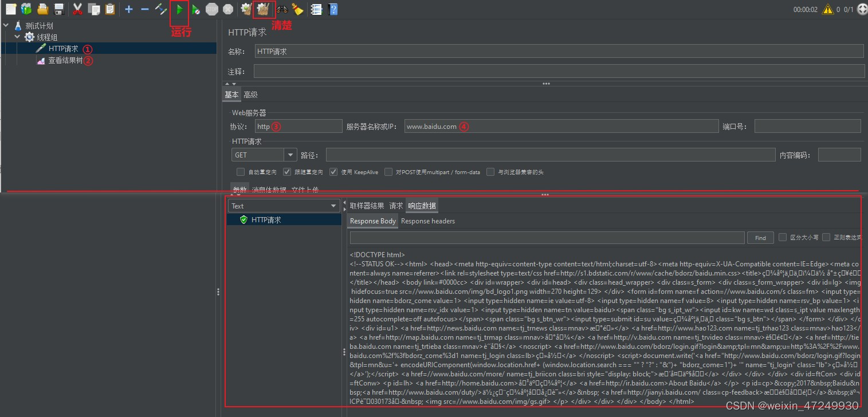Viewport: 868px width, 417px height.
Task: Select HTTP请求 sampler in tree
Action: point(64,49)
